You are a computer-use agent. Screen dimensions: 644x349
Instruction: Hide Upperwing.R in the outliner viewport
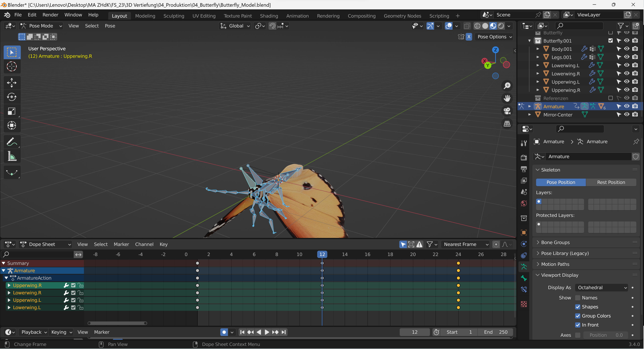pos(627,90)
